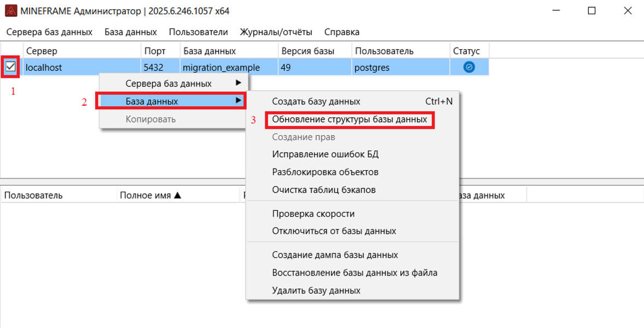Choose Исправление ошибок БД
Viewport: 644px width, 334px height.
pyautogui.click(x=352, y=154)
